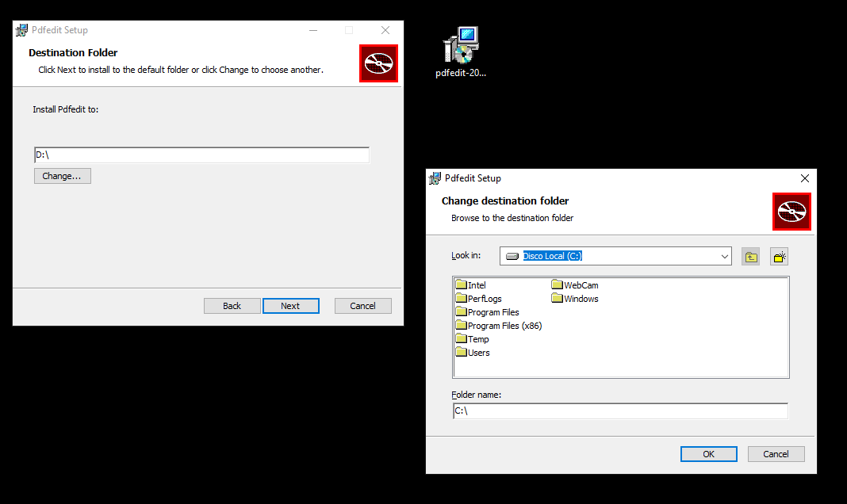Select the Temp folder
This screenshot has height=504, width=847.
pos(477,339)
